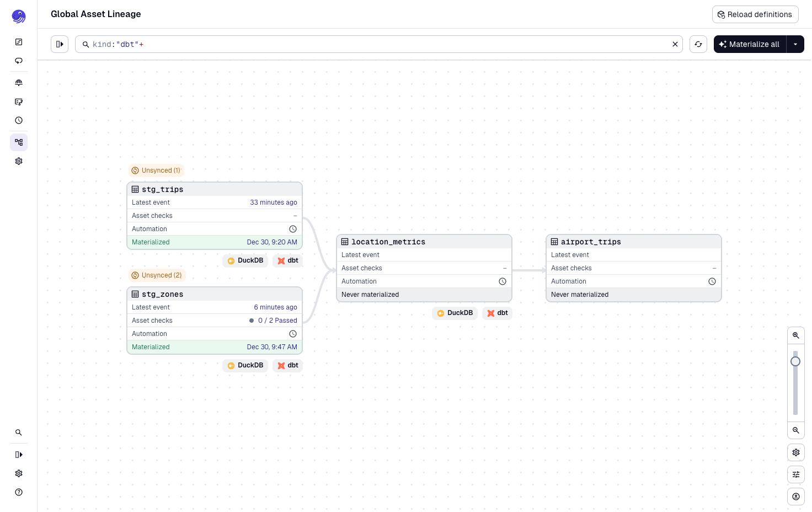Clear the kind:"dbt"+ search query with the X

pyautogui.click(x=675, y=44)
